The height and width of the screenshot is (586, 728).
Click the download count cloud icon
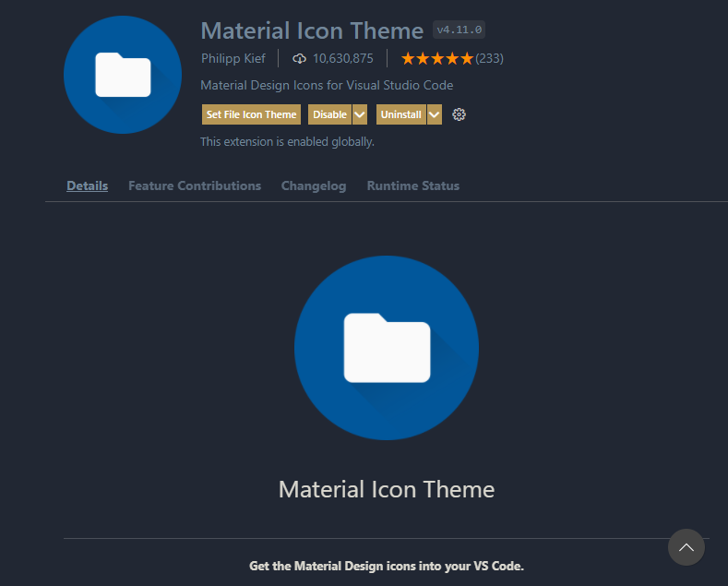click(300, 58)
